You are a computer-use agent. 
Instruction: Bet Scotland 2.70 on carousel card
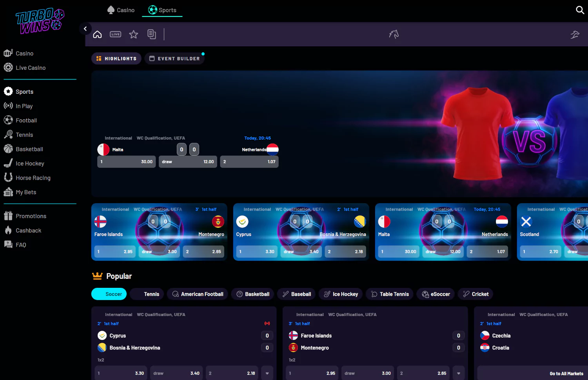(541, 252)
